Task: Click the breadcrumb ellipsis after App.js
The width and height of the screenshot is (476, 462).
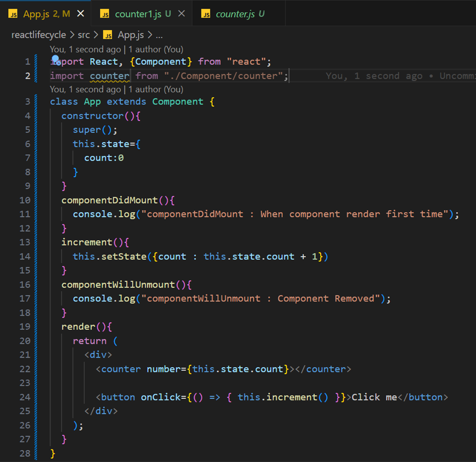Action: point(159,35)
